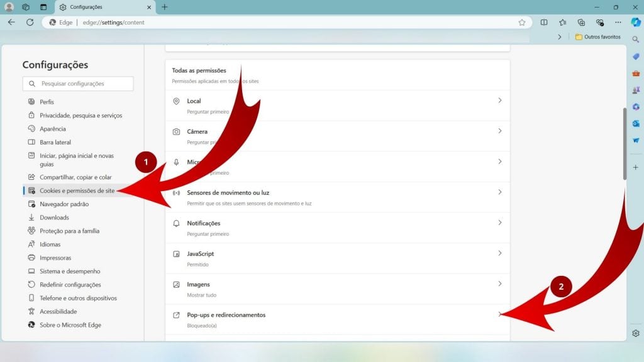Viewport: 644px width, 362px height.
Task: Activate the split screen icon
Action: [x=543, y=23]
